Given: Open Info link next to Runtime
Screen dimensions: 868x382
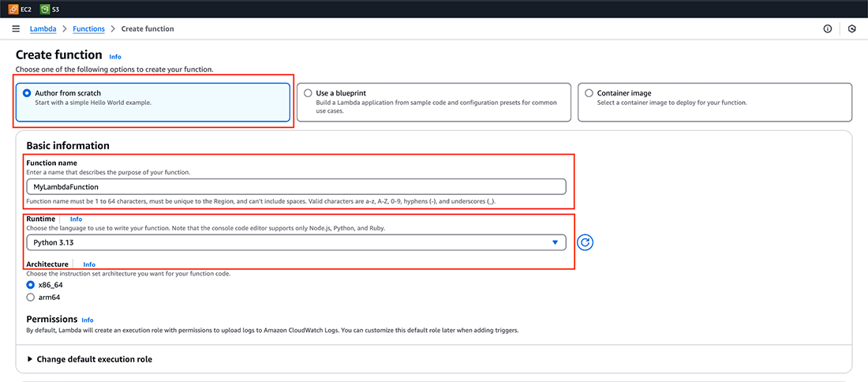Looking at the screenshot, I should tap(76, 219).
